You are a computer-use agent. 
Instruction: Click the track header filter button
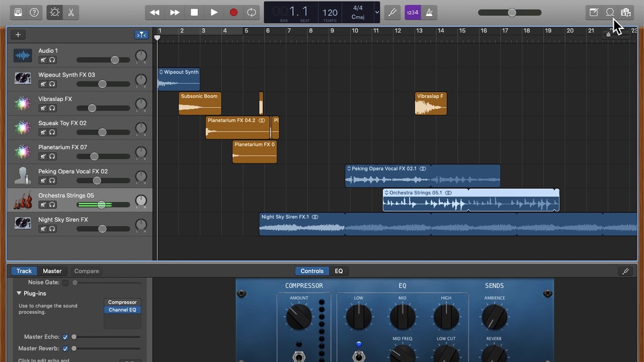pos(141,35)
